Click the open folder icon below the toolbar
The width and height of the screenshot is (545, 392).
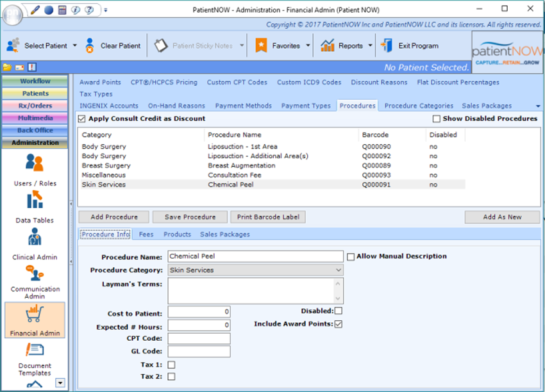point(7,67)
